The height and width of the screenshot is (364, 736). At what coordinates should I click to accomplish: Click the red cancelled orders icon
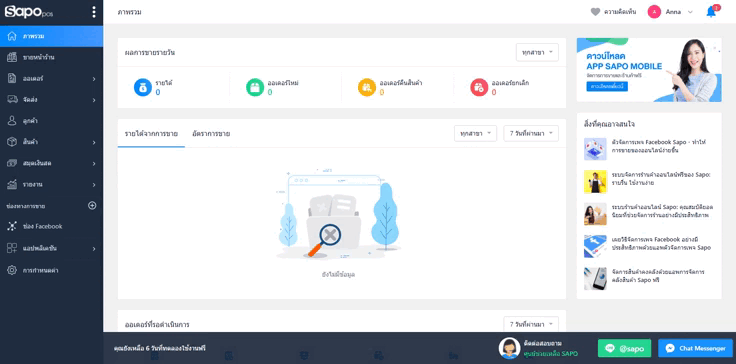479,87
